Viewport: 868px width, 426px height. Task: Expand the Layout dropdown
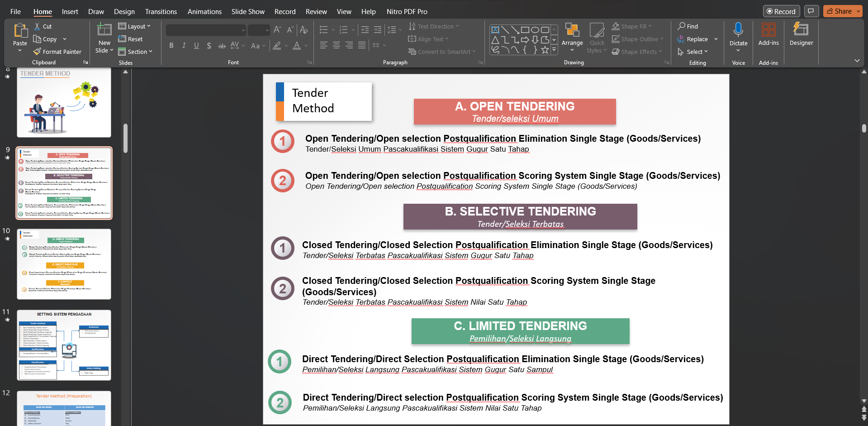(x=135, y=26)
